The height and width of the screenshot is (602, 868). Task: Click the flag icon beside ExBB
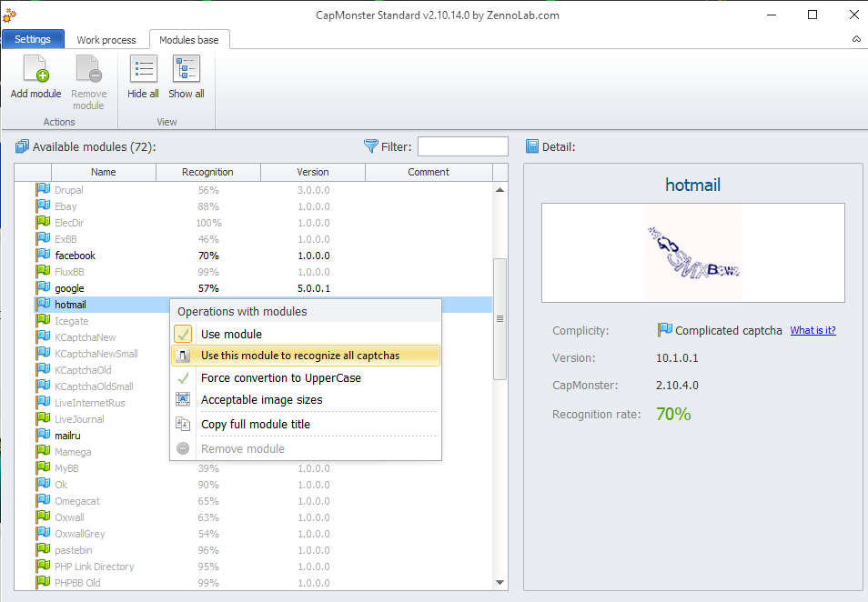coord(43,239)
